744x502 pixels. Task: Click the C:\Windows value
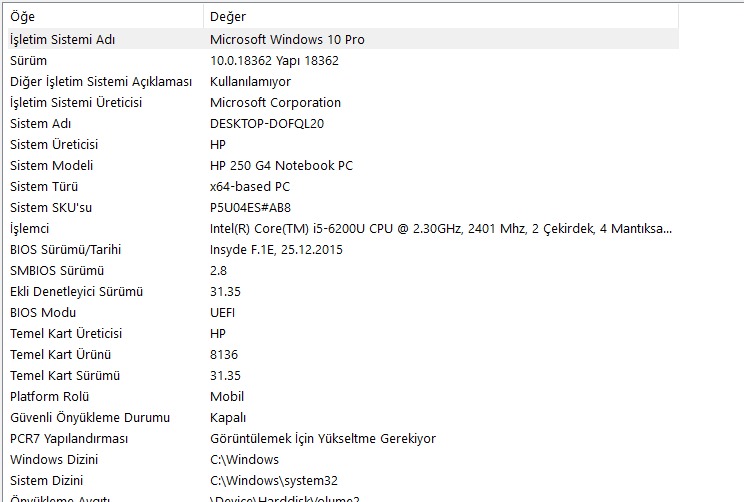(244, 459)
